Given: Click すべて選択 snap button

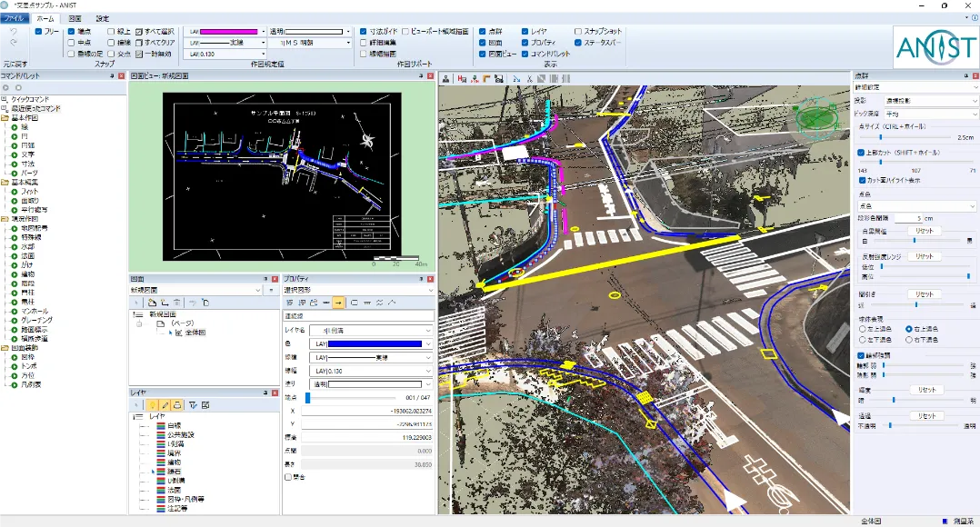Looking at the screenshot, I should (155, 31).
